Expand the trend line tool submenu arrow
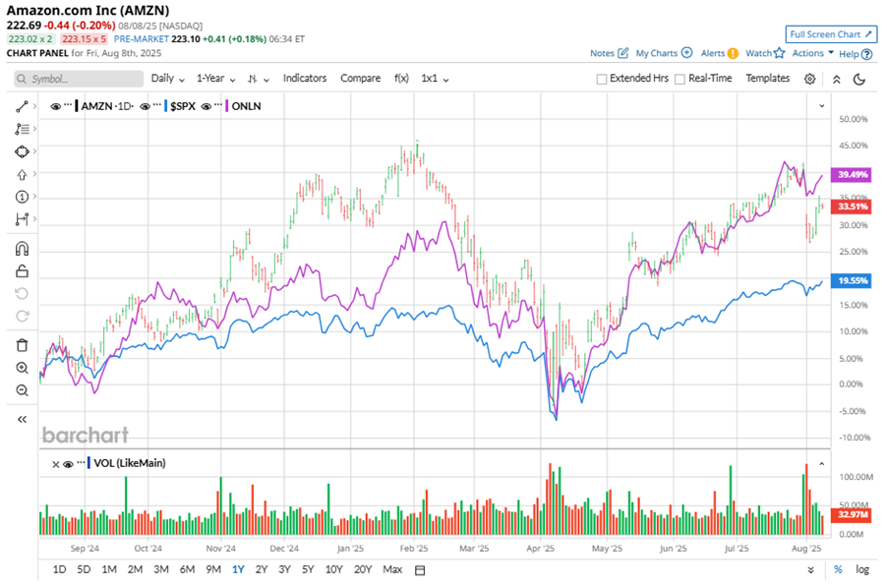The width and height of the screenshot is (887, 588). (x=34, y=106)
